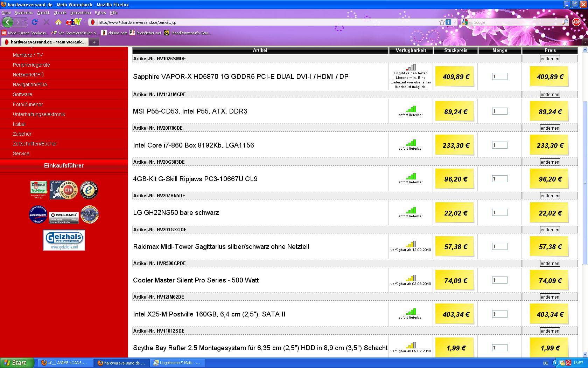Click the forward navigation arrow

click(x=18, y=22)
